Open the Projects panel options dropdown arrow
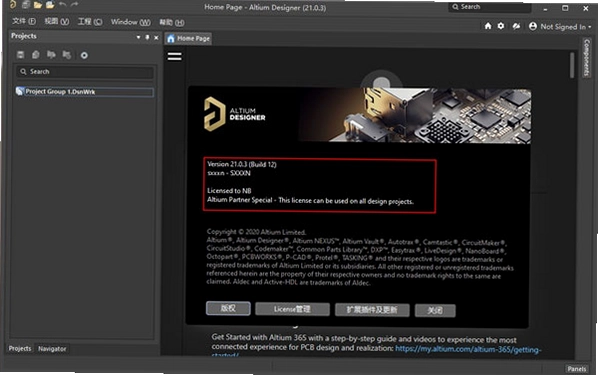The width and height of the screenshot is (598, 375). (138, 37)
